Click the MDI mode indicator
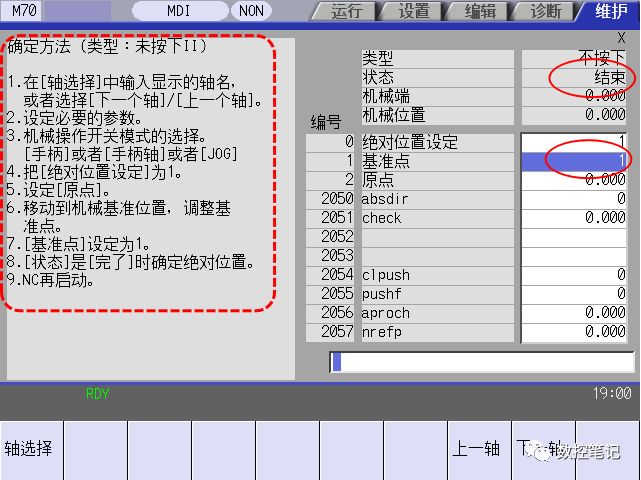The image size is (641, 480). [177, 12]
